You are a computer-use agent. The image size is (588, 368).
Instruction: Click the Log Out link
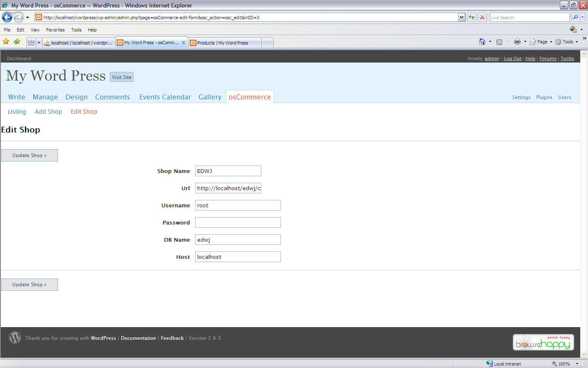[512, 58]
